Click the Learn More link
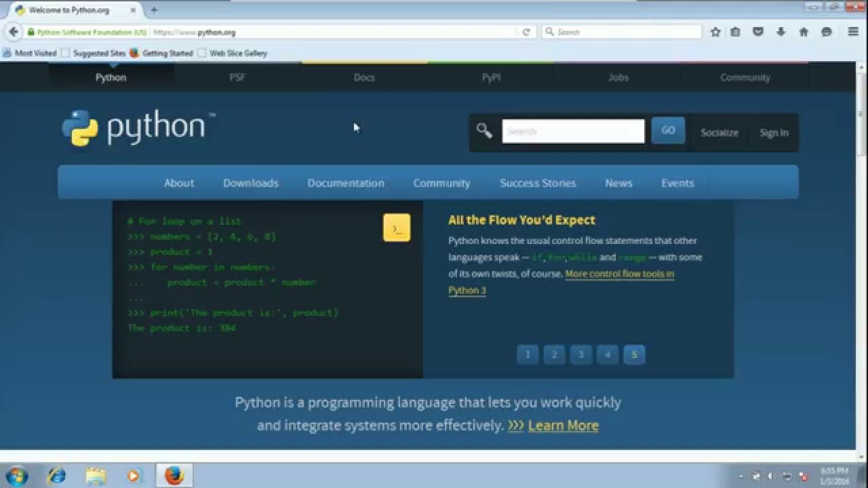868x488 pixels. pyautogui.click(x=563, y=426)
